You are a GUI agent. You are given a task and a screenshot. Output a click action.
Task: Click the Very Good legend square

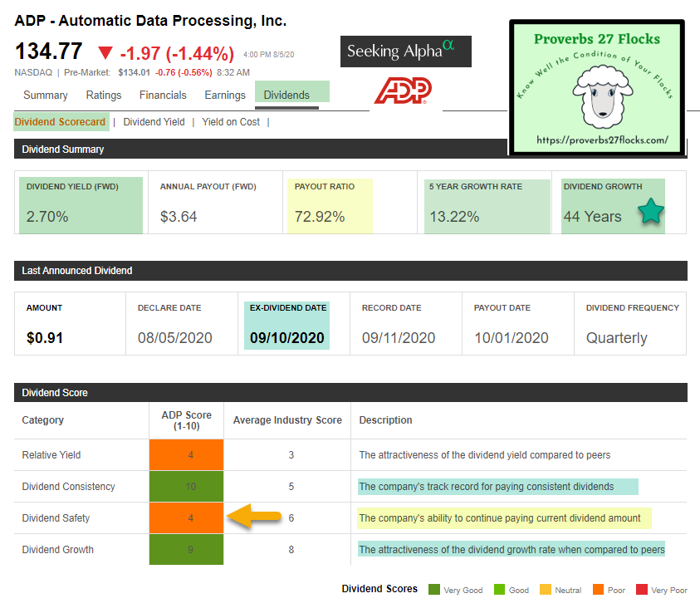tap(433, 589)
